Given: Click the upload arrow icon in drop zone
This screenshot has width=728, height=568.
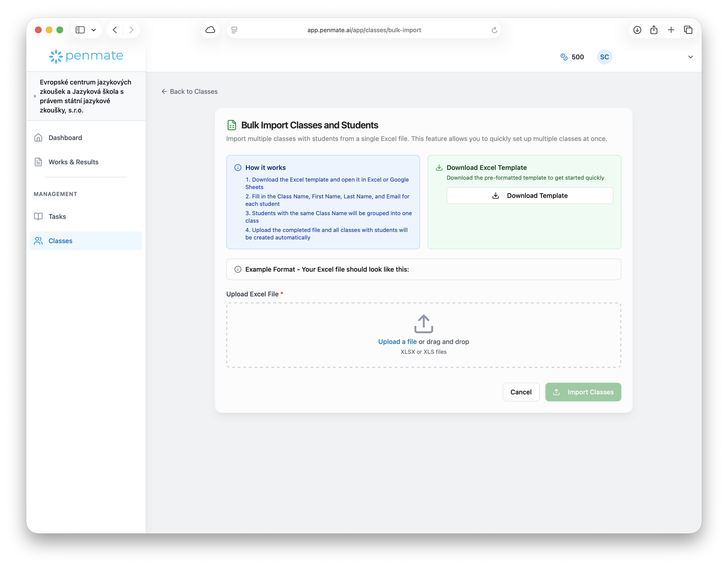Looking at the screenshot, I should [423, 324].
